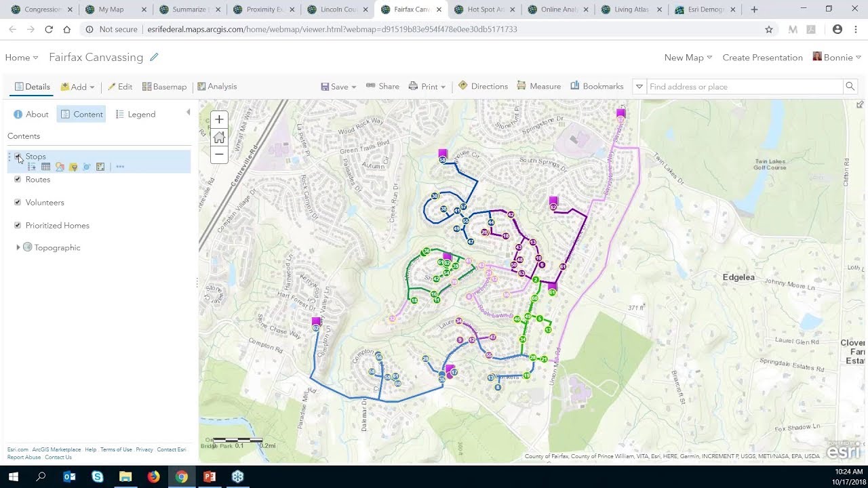Click the browser URL address bar

coord(427,29)
